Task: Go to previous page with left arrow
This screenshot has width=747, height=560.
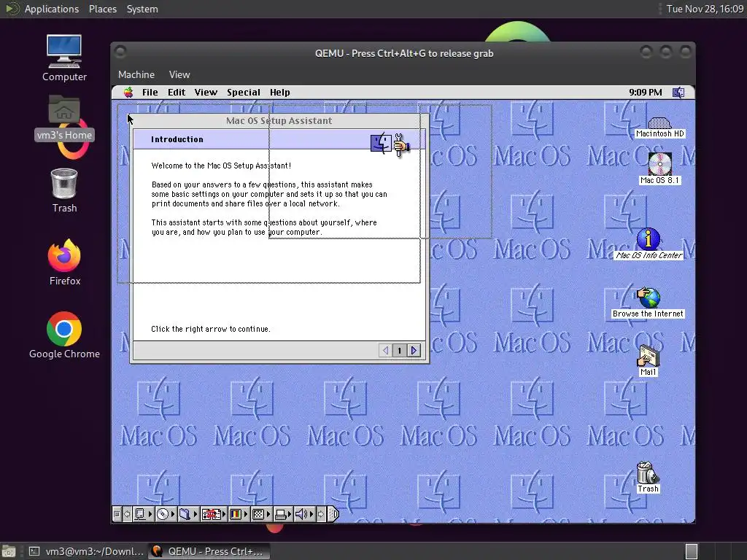Action: [x=385, y=351]
